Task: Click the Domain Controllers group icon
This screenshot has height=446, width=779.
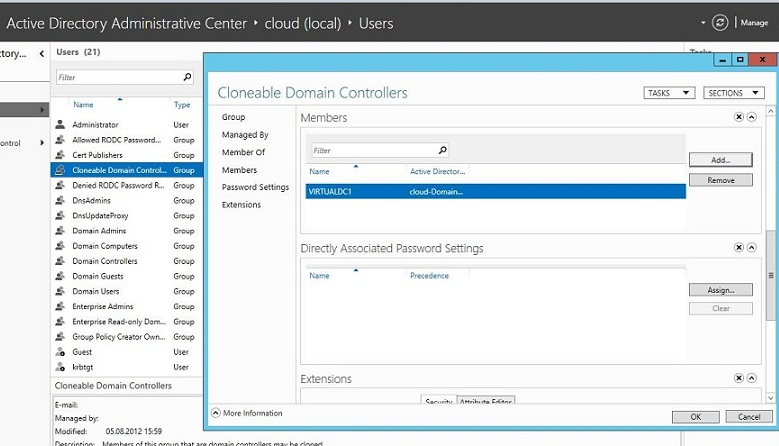Action: pyautogui.click(x=60, y=261)
